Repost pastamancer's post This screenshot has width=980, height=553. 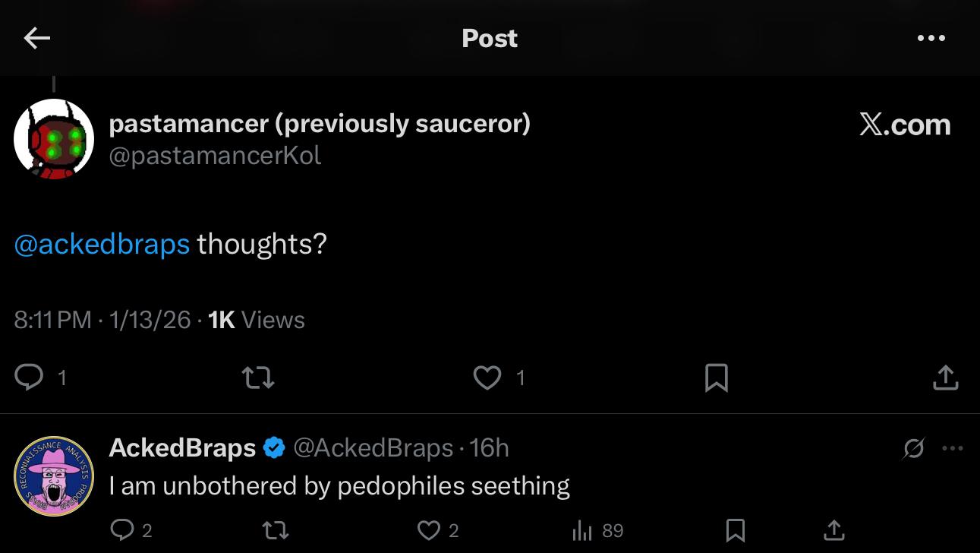257,377
